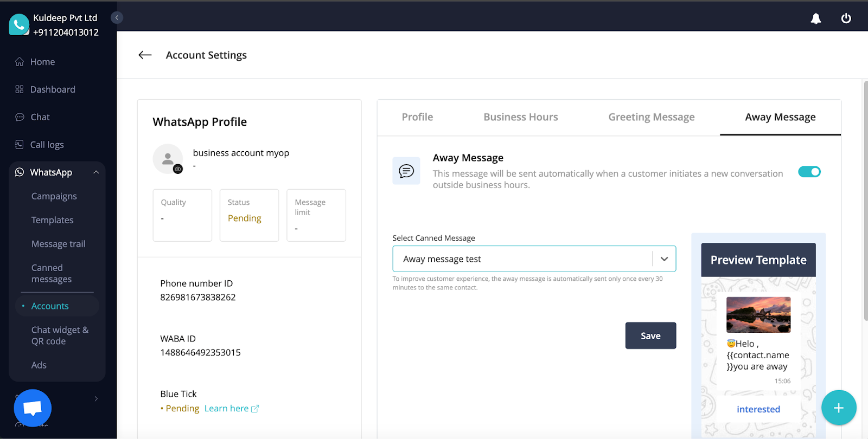Viewport: 868px width, 439px height.
Task: Click the interested button in preview
Action: tap(758, 409)
